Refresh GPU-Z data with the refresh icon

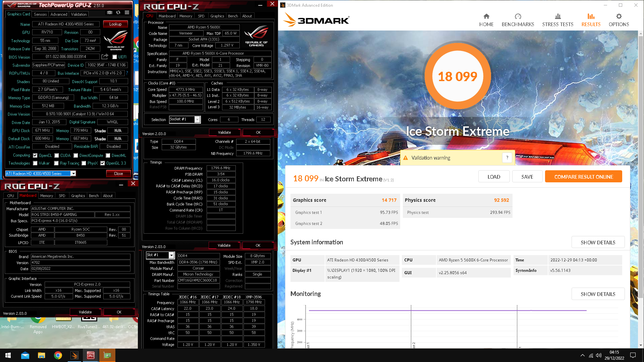pyautogui.click(x=118, y=13)
